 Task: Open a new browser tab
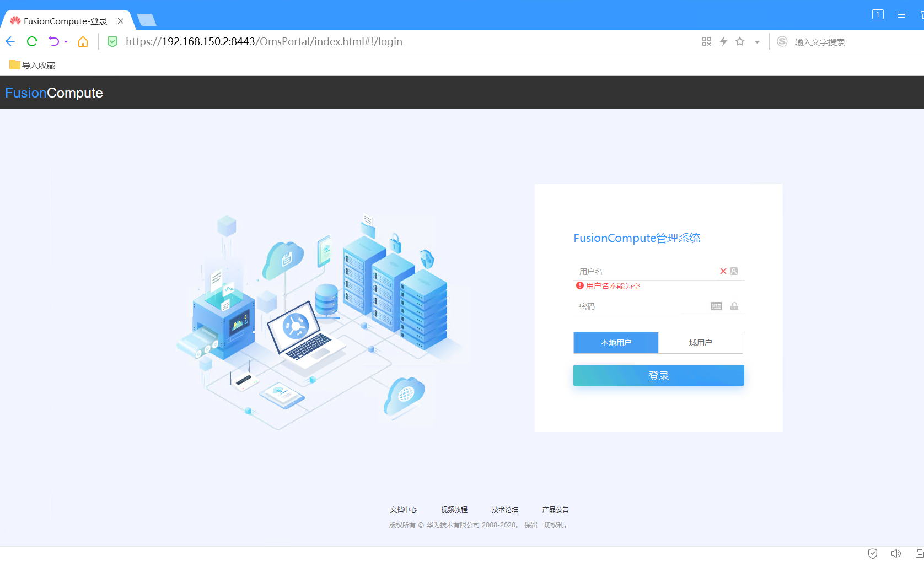[x=147, y=20]
